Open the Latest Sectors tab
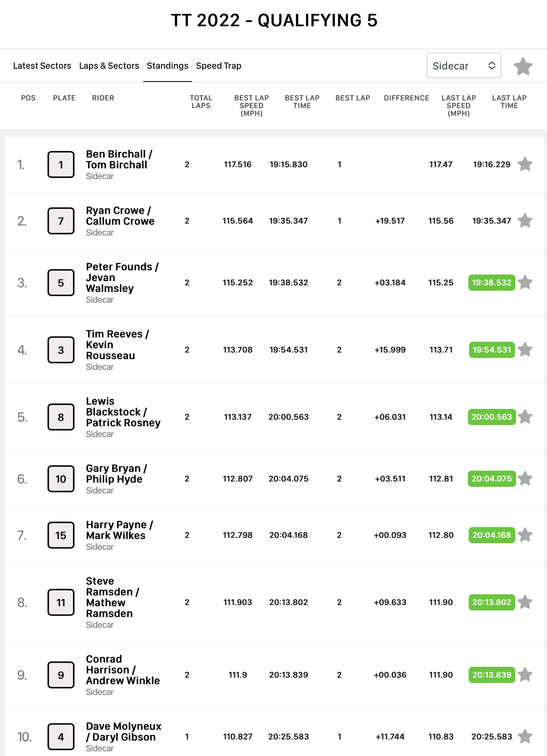 click(42, 66)
